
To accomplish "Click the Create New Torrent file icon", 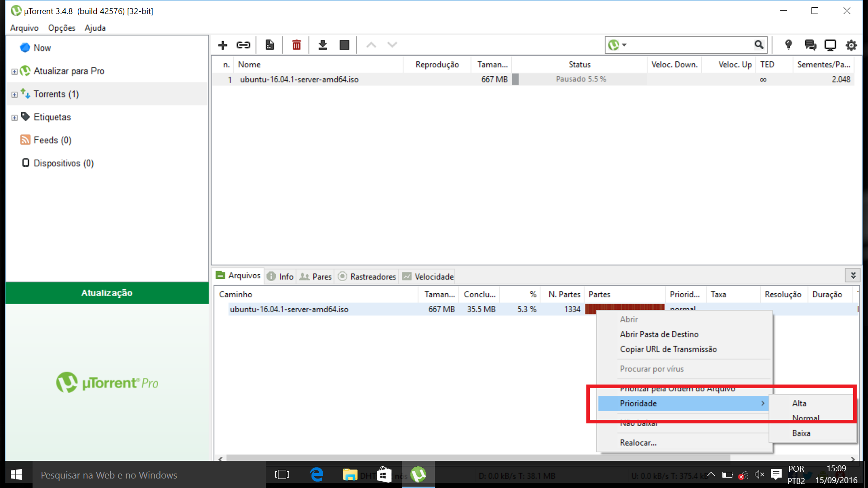I will coord(270,45).
